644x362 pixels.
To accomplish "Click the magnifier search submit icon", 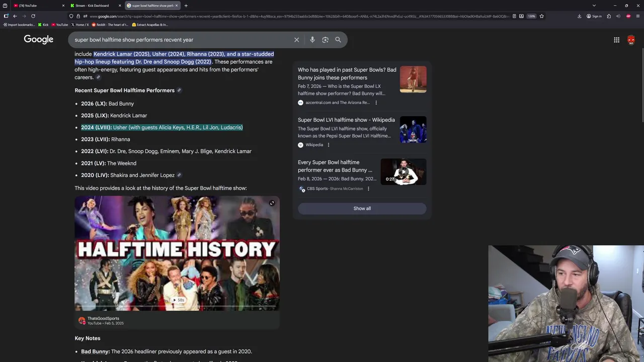I will pos(338,40).
